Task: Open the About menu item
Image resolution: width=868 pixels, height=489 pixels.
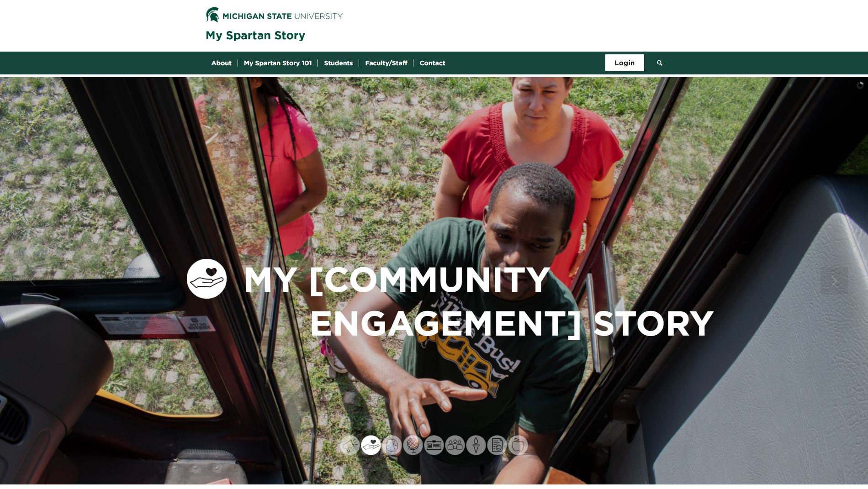Action: (x=221, y=63)
